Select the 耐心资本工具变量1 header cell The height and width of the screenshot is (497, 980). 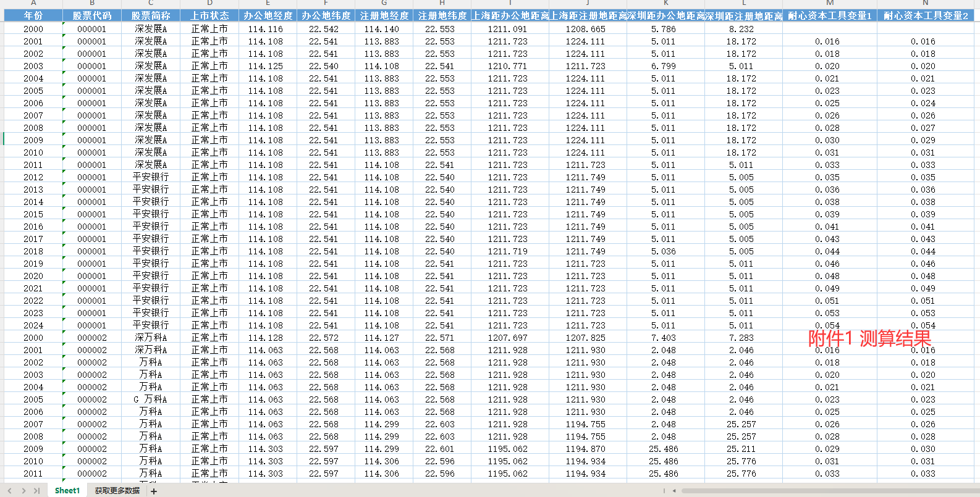tap(830, 15)
